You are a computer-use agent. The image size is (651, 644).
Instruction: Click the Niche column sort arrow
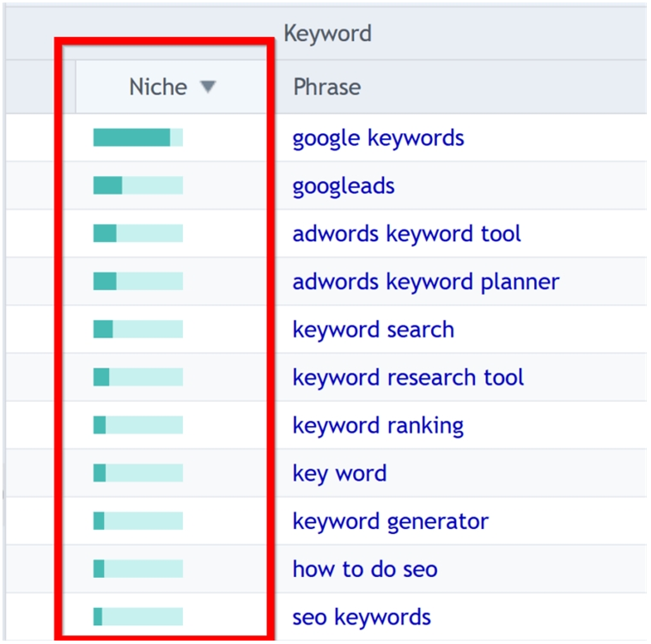(x=208, y=87)
